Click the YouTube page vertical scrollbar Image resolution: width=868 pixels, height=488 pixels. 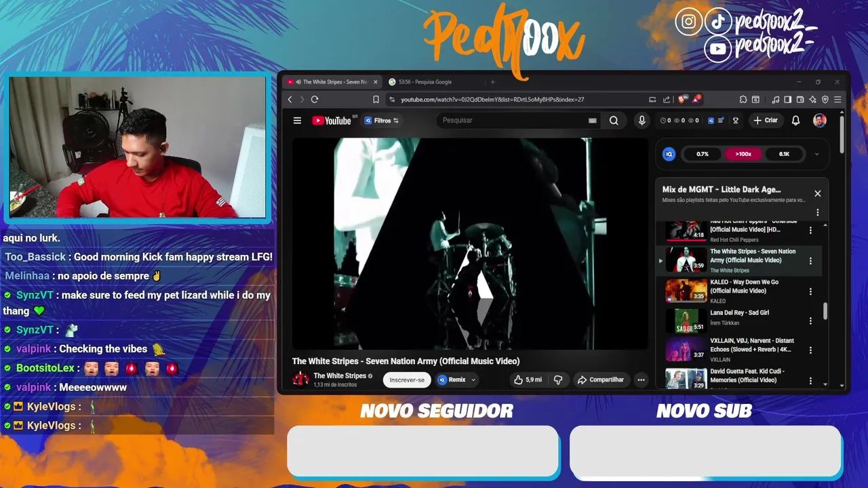842,134
